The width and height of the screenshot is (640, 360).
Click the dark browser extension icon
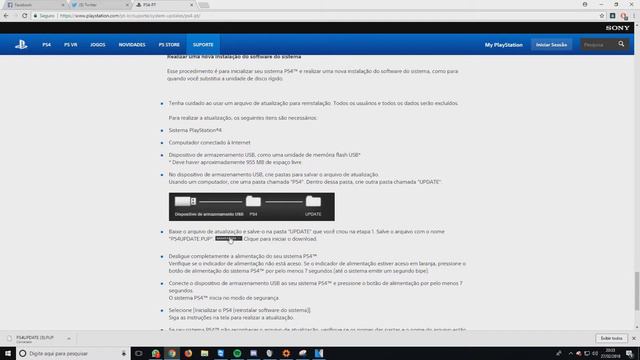click(x=612, y=16)
